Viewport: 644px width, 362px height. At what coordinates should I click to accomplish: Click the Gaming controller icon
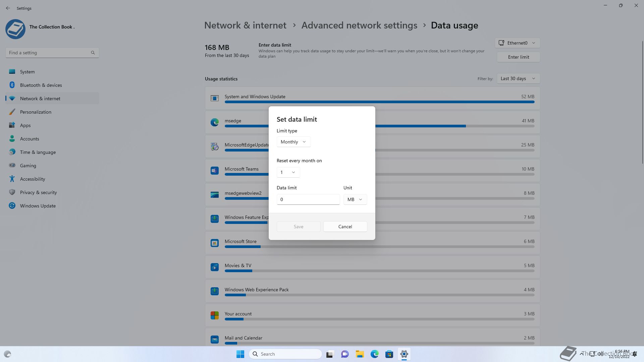tap(12, 165)
